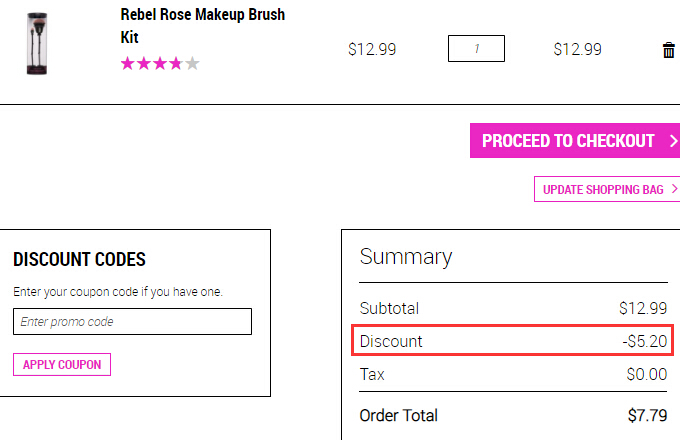Click the Summary heading
The width and height of the screenshot is (680, 440).
[406, 257]
